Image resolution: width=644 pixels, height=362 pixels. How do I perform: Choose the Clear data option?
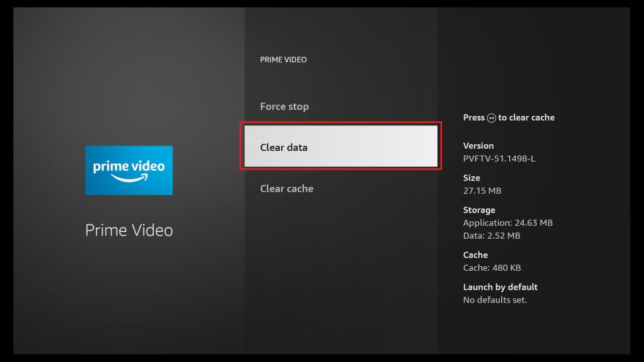341,146
